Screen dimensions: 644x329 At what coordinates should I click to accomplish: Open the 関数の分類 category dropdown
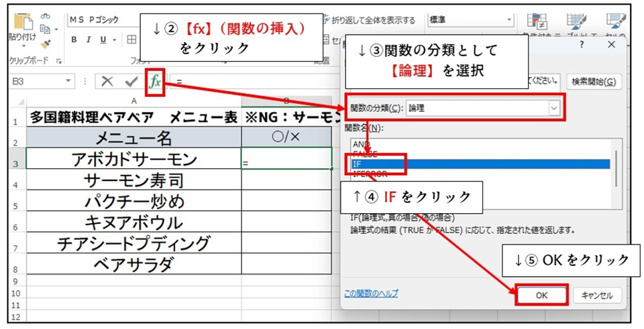coord(553,108)
